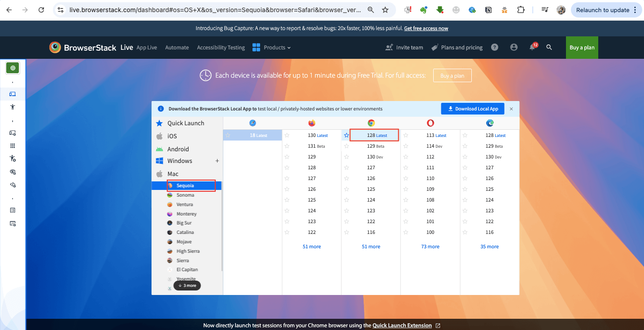Toggle star for Chrome 128 Latest
The image size is (644, 330).
tap(346, 135)
